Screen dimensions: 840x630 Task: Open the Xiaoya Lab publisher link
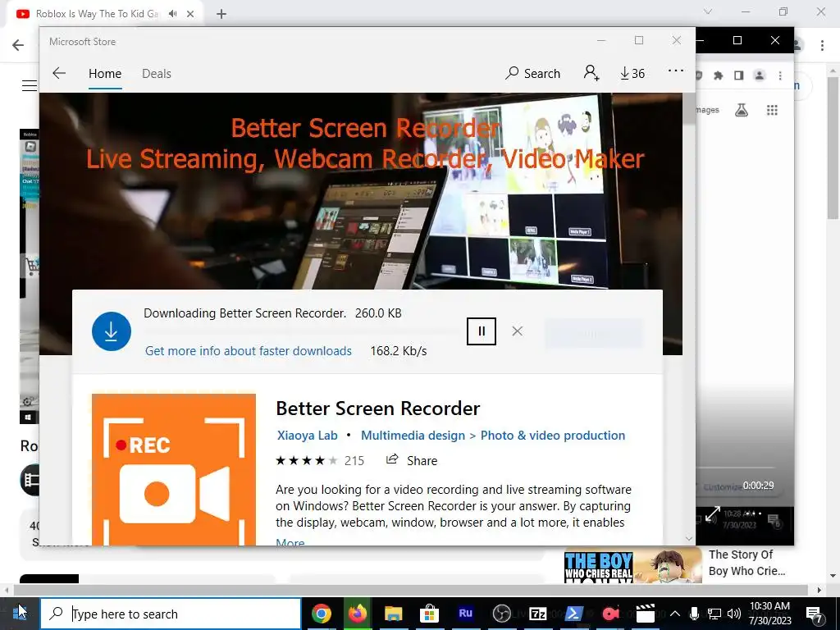(307, 436)
